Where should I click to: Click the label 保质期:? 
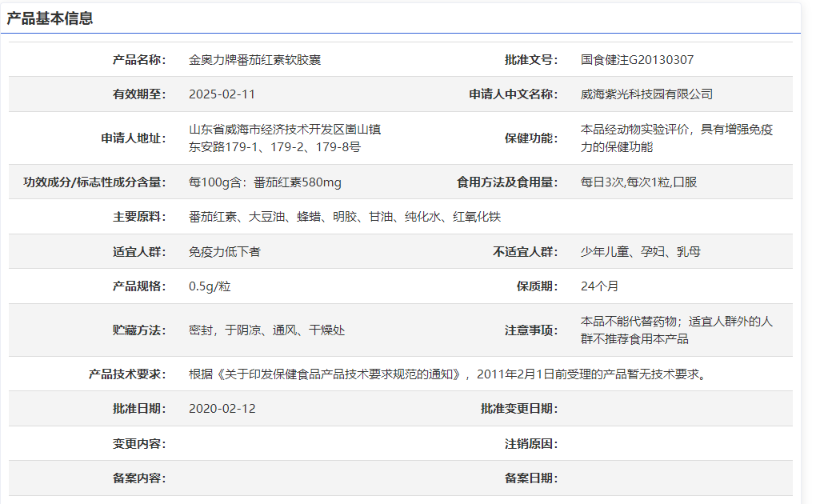click(537, 286)
